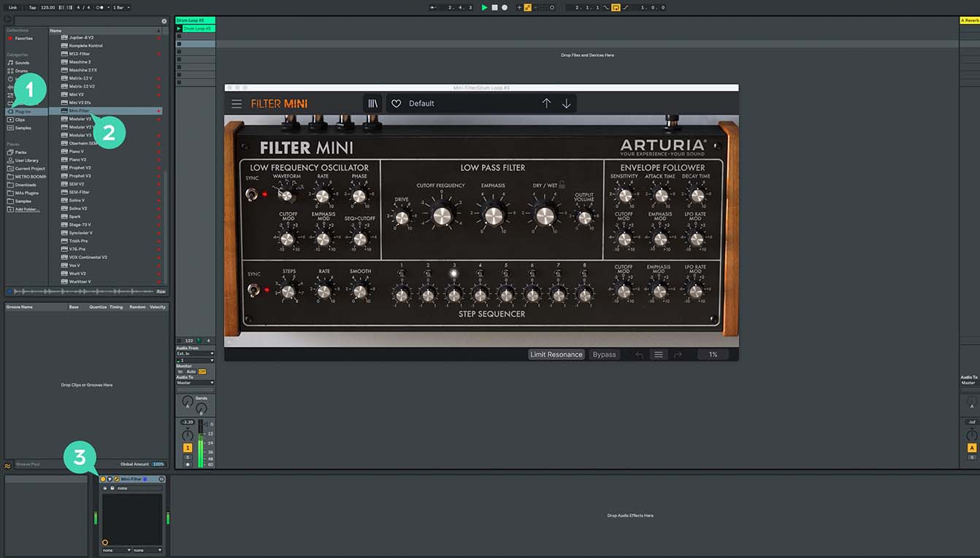Flip the LFO Sync toggle switch
Viewport: 980px width, 558px height.
pos(252,194)
